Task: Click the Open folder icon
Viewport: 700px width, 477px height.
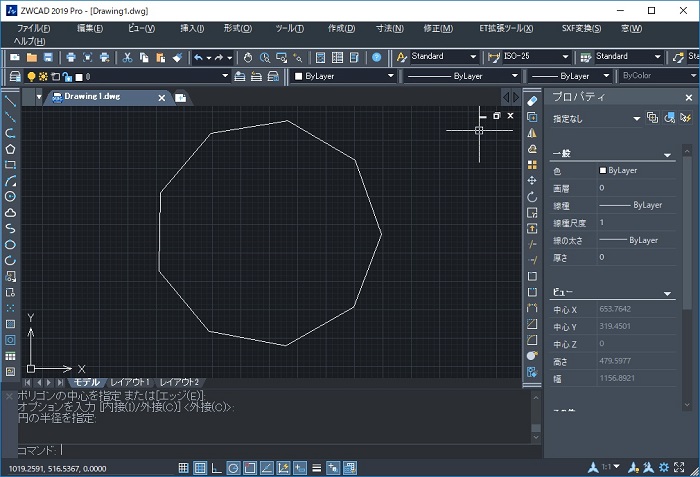Action: tap(32, 58)
